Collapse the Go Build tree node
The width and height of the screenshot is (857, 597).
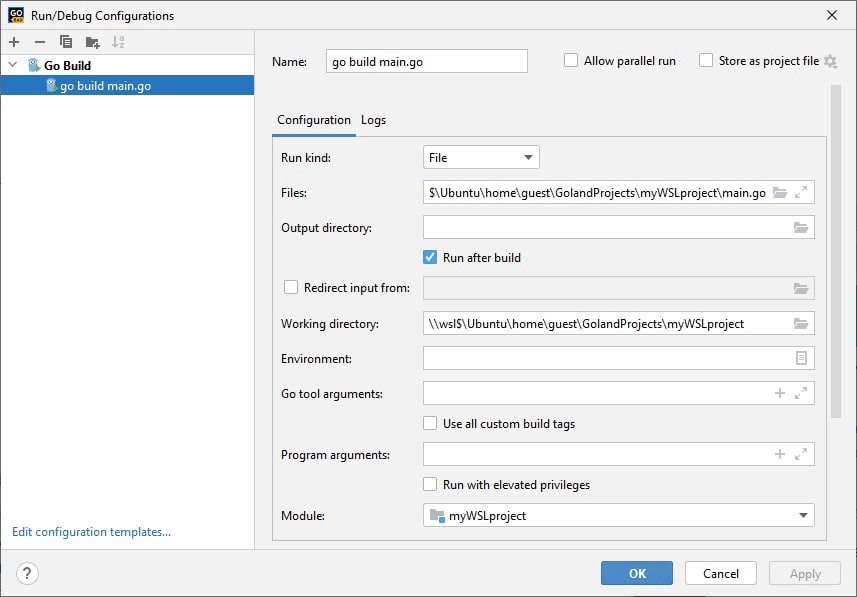pyautogui.click(x=11, y=64)
